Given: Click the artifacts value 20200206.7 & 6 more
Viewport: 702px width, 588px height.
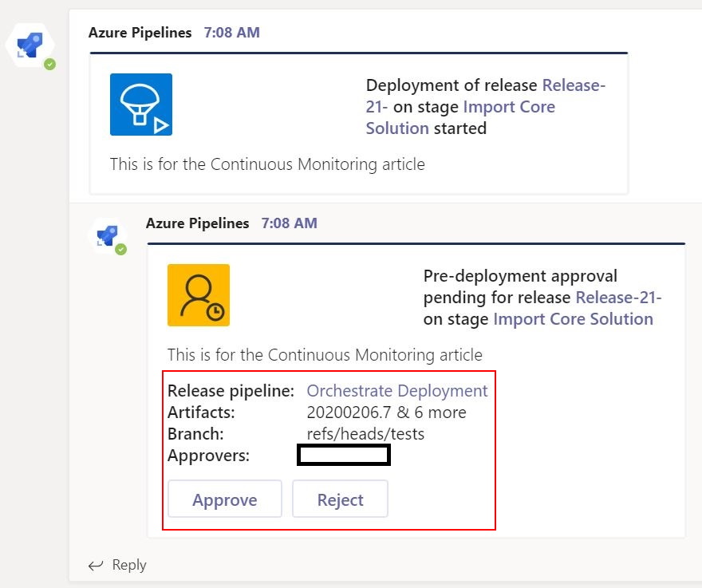Looking at the screenshot, I should (386, 412).
